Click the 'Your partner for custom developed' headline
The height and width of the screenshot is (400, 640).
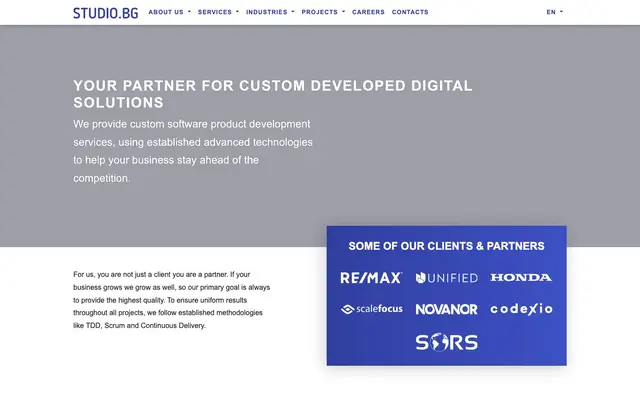[273, 94]
